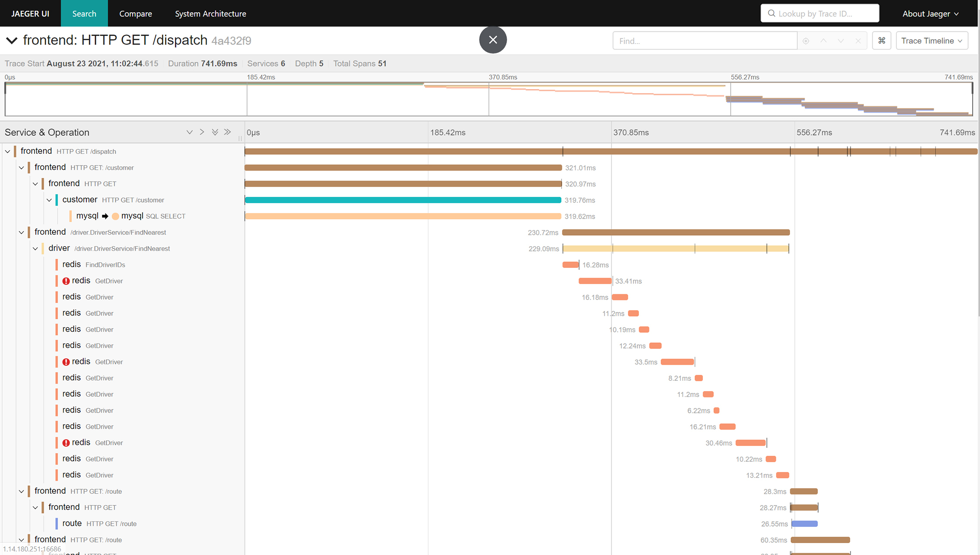The image size is (980, 555).
Task: Click the next search result arrow
Action: (841, 41)
